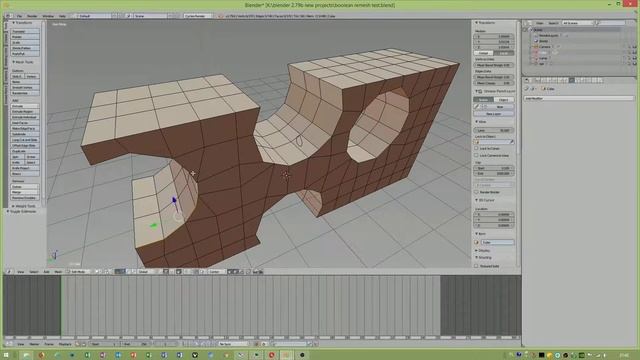This screenshot has width=640, height=360.
Task: Open the Mesh menu in 3D view header
Action: 58,271
